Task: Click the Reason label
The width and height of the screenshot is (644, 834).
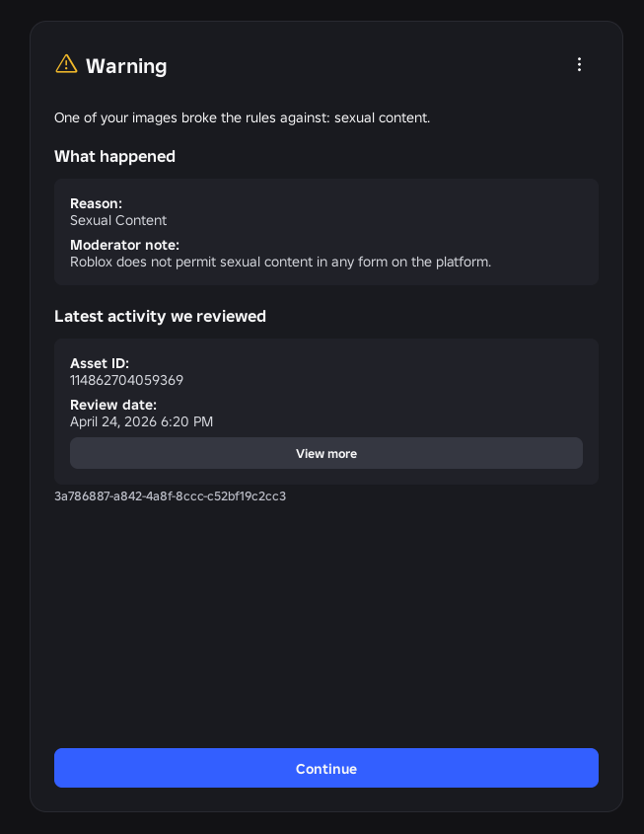Action: click(96, 203)
